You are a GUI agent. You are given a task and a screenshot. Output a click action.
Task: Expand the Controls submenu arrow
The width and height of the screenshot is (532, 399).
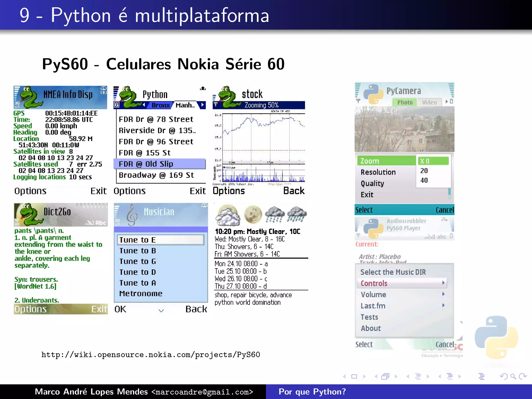click(x=443, y=283)
